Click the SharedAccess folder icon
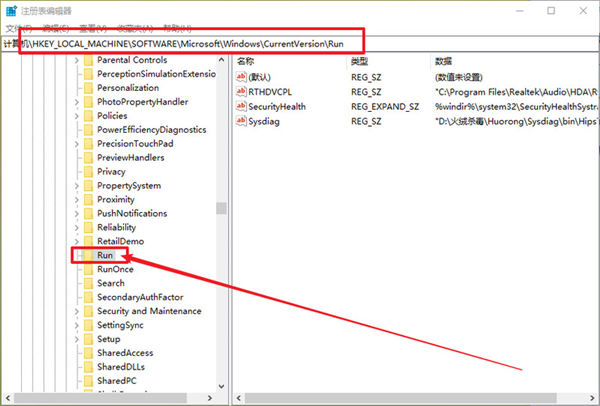600x406 pixels. [88, 353]
